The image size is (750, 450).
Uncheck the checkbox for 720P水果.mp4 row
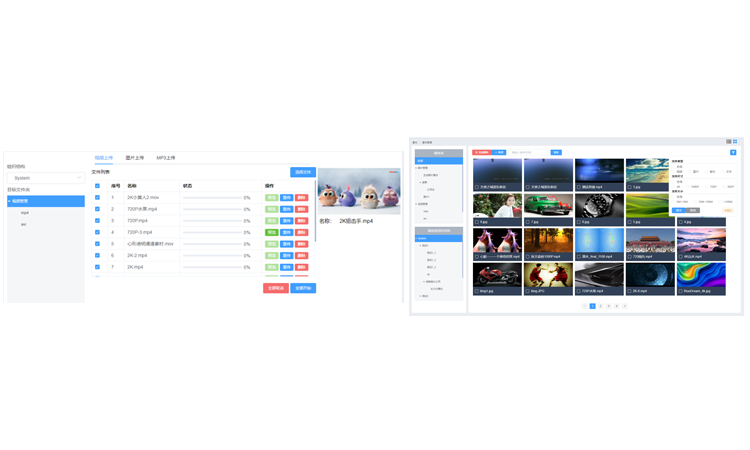tap(97, 209)
